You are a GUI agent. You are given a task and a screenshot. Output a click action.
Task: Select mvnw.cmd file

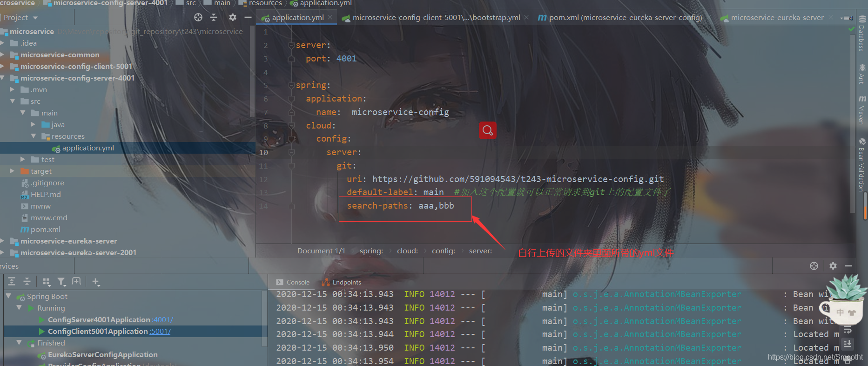(x=49, y=217)
